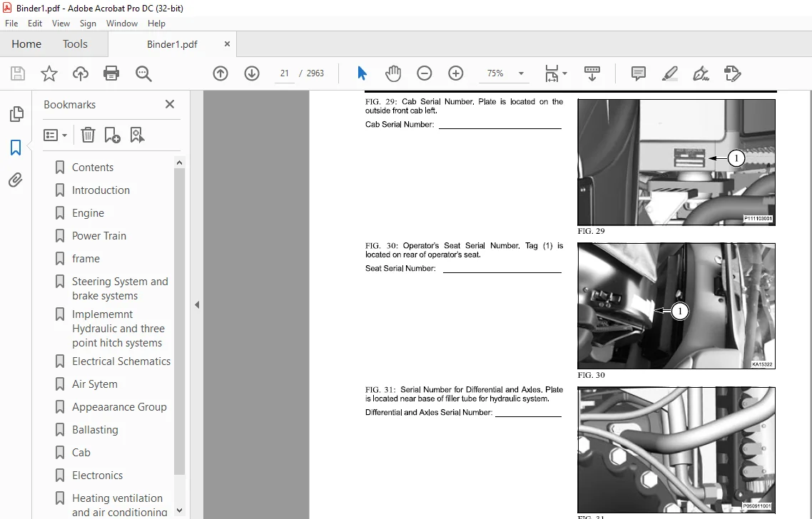This screenshot has height=519, width=812.
Task: Click the Save file icon
Action: 18,73
